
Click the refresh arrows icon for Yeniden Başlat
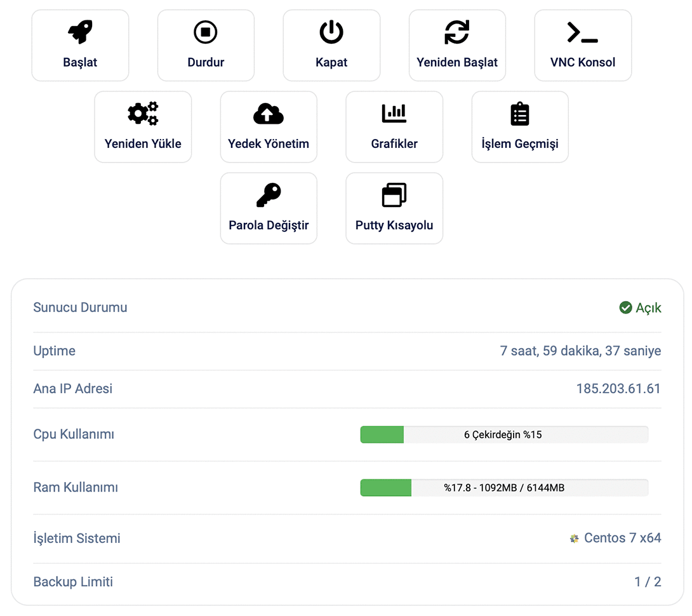tap(456, 32)
